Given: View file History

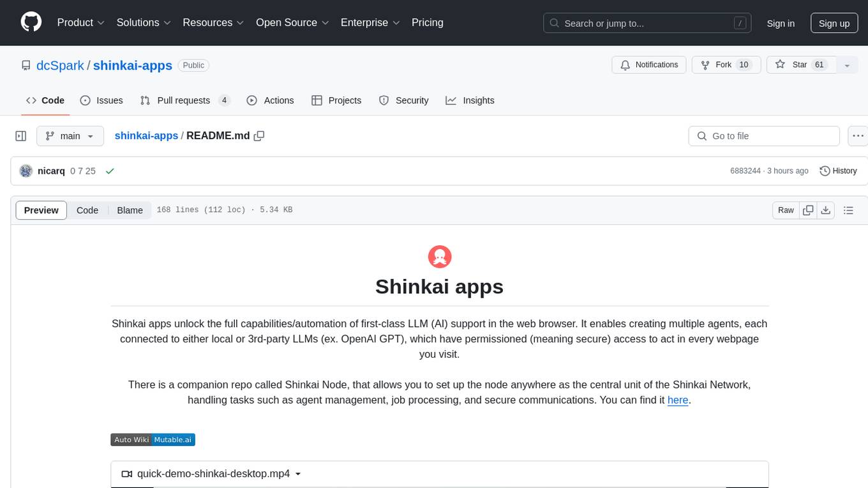Looking at the screenshot, I should (x=838, y=171).
